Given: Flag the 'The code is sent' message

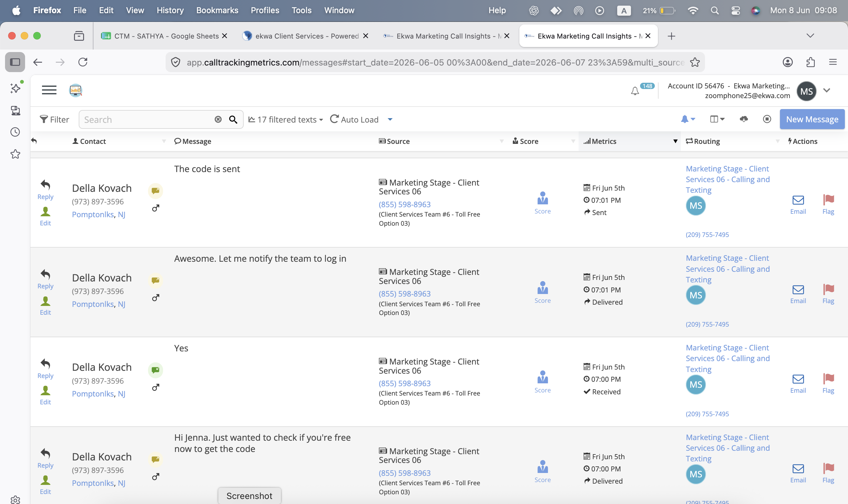Looking at the screenshot, I should click(828, 205).
